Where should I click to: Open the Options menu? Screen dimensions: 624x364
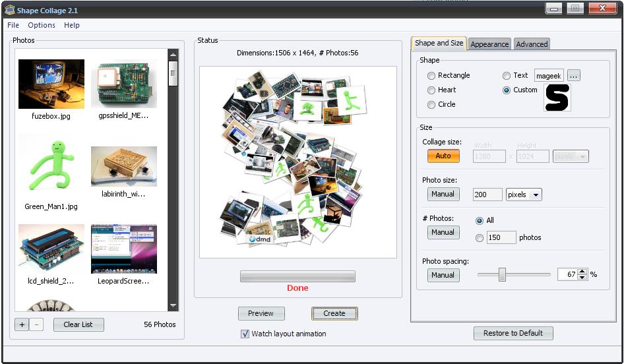tap(42, 25)
